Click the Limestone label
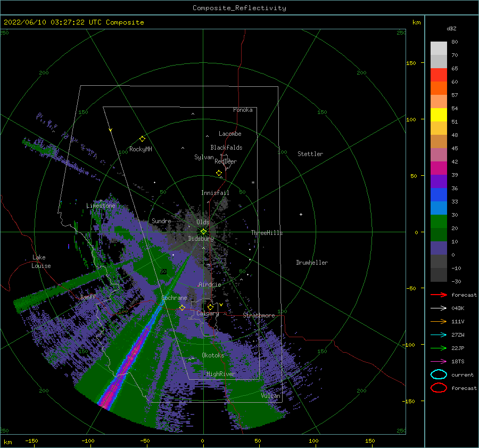 coord(101,206)
